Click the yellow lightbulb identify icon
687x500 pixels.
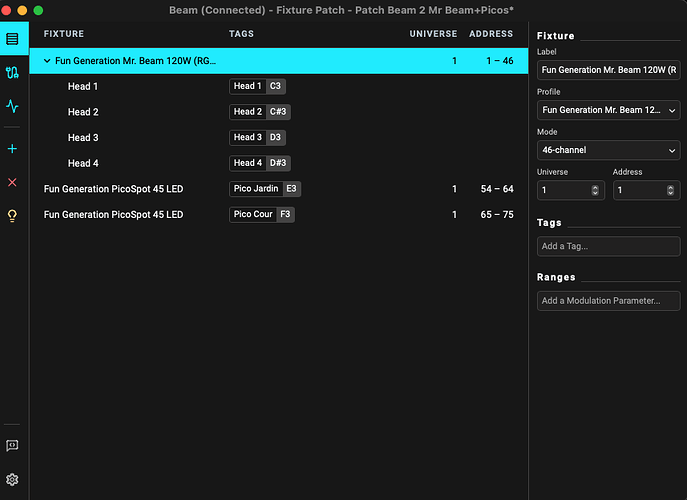pyautogui.click(x=12, y=216)
